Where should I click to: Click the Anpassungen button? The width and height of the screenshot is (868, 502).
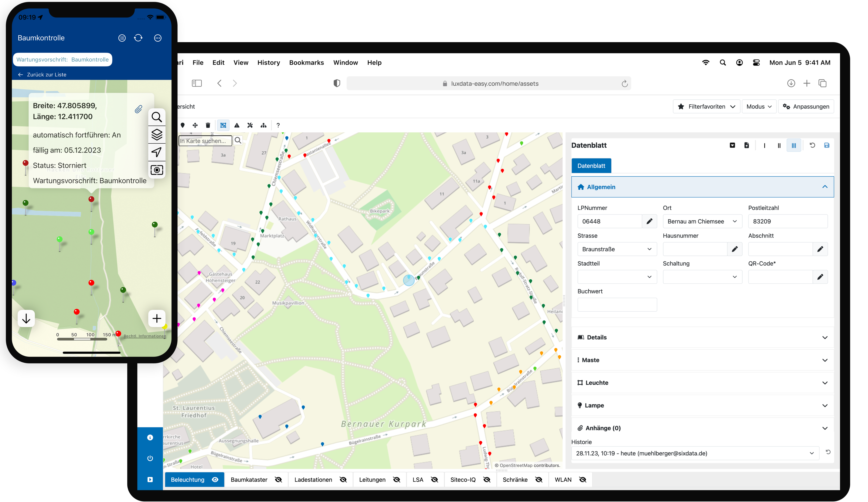(x=806, y=106)
